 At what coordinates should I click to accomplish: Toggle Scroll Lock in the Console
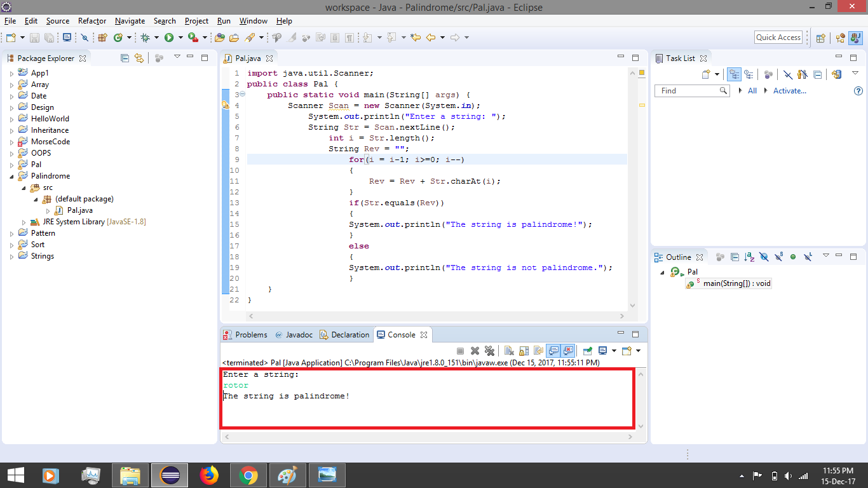pyautogui.click(x=523, y=351)
